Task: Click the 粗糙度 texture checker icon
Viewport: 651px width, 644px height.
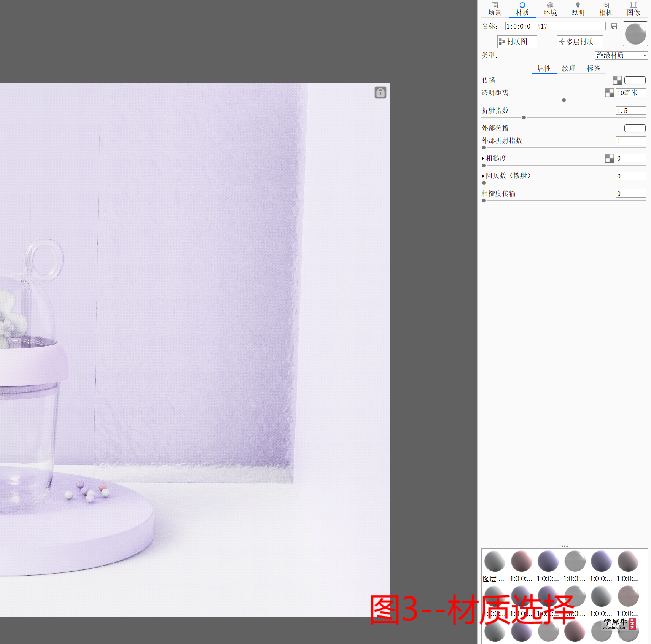Action: (609, 158)
